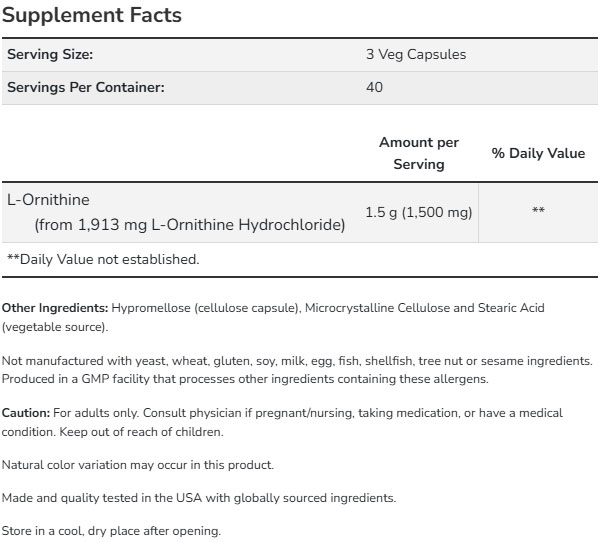
Task: Click the 1.5 g (1,500 mg) amount
Action: pyautogui.click(x=419, y=212)
